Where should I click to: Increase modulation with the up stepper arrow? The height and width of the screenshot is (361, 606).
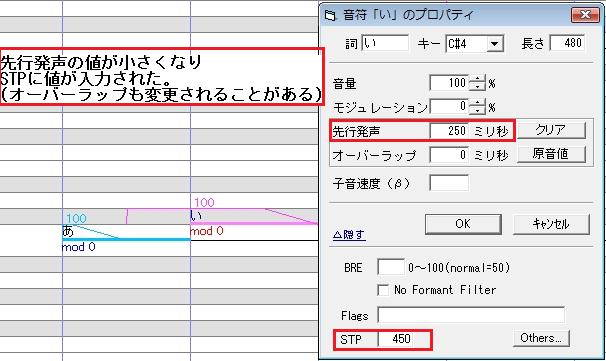[477, 102]
